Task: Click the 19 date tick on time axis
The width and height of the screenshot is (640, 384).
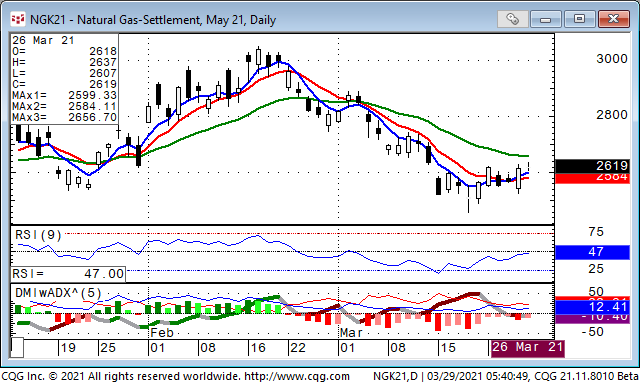Action: (68, 348)
